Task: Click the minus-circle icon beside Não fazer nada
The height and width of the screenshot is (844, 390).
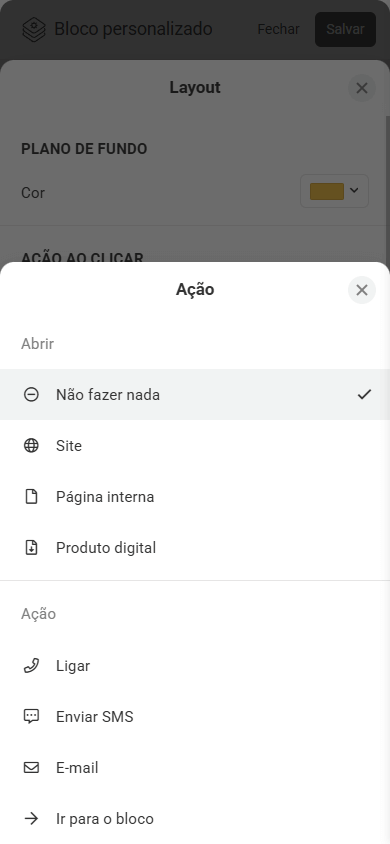Action: tap(31, 395)
